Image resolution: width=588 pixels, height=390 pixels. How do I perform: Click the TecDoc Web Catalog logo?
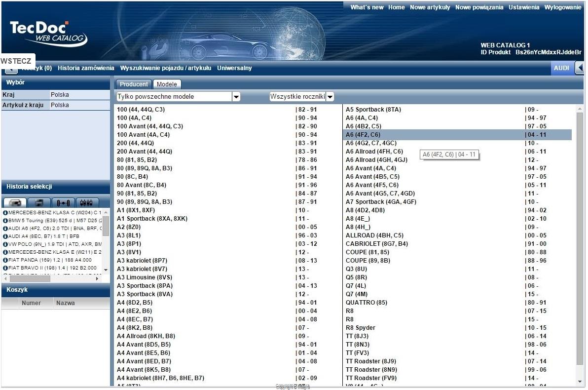point(48,34)
